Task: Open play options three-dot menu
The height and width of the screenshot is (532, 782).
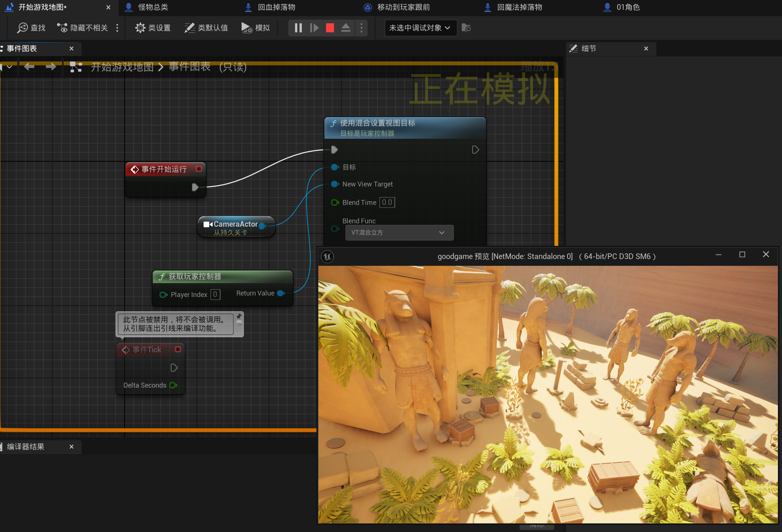Action: 361,28
